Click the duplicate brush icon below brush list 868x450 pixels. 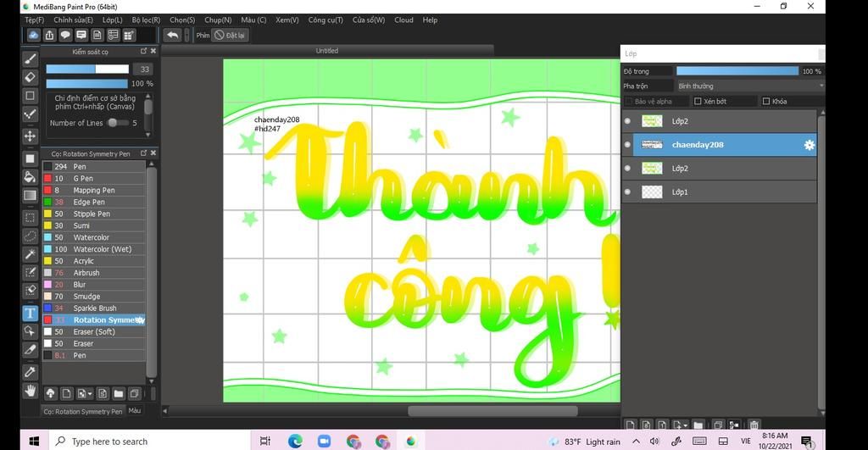point(134,393)
